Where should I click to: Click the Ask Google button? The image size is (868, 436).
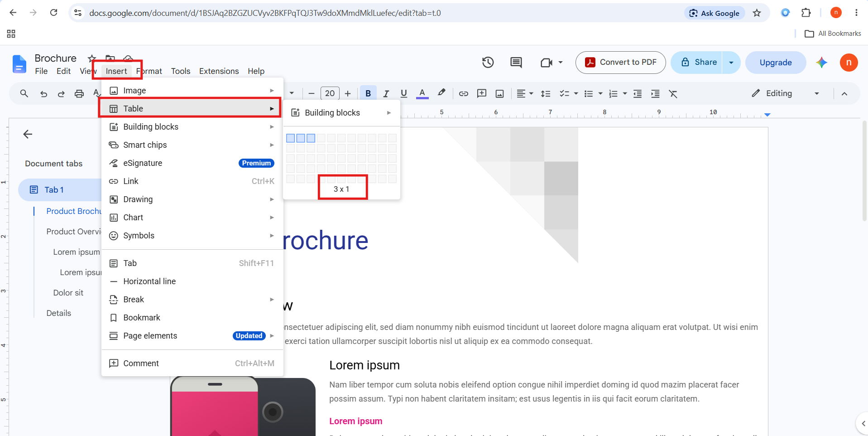click(715, 13)
